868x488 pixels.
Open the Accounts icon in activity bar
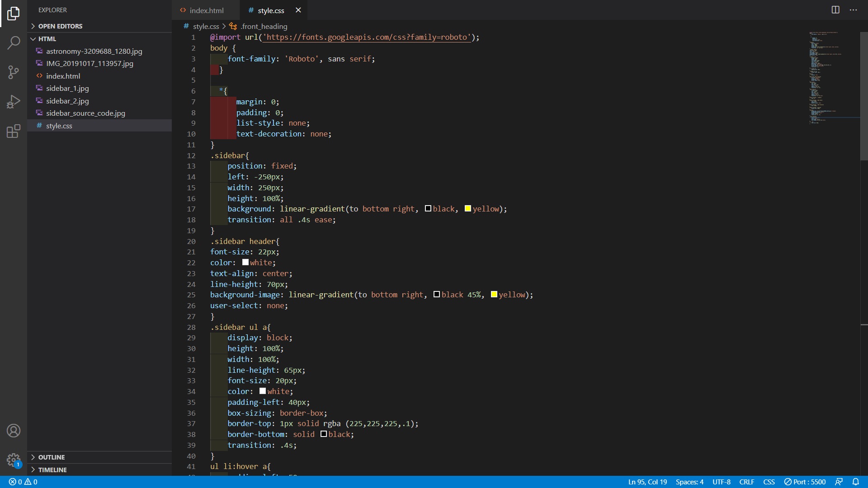(x=14, y=431)
